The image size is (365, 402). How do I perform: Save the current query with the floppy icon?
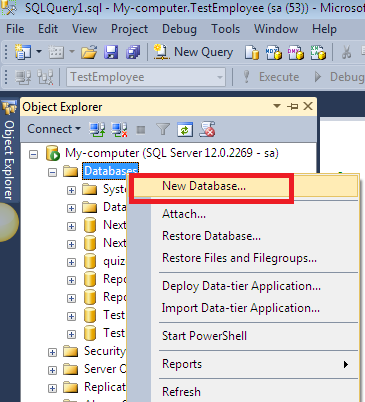[x=111, y=52]
